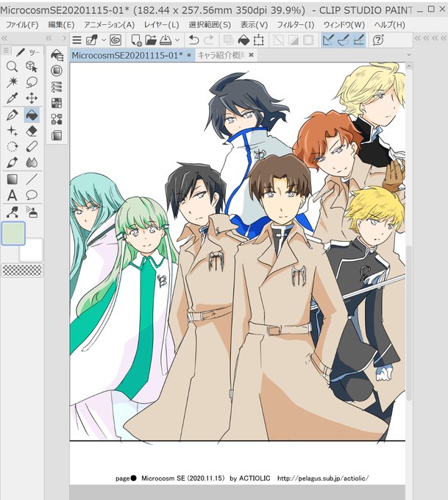
Task: Open the レイヤー(L) menu
Action: pyautogui.click(x=161, y=24)
